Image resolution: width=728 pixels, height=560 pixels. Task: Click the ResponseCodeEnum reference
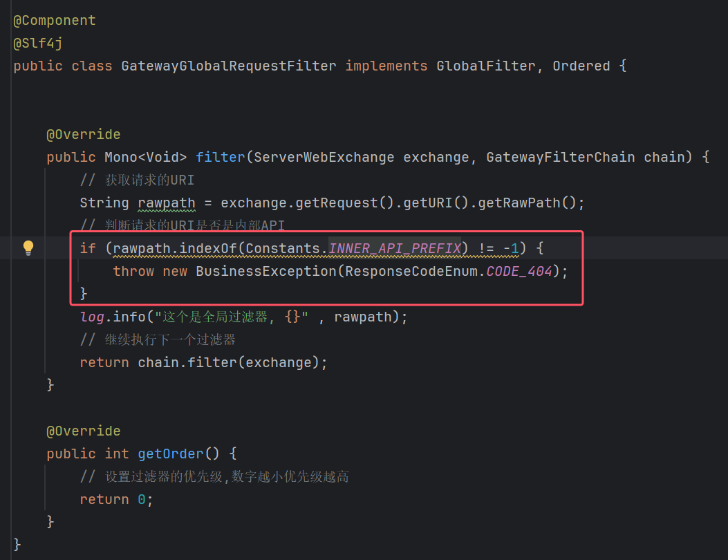click(411, 271)
